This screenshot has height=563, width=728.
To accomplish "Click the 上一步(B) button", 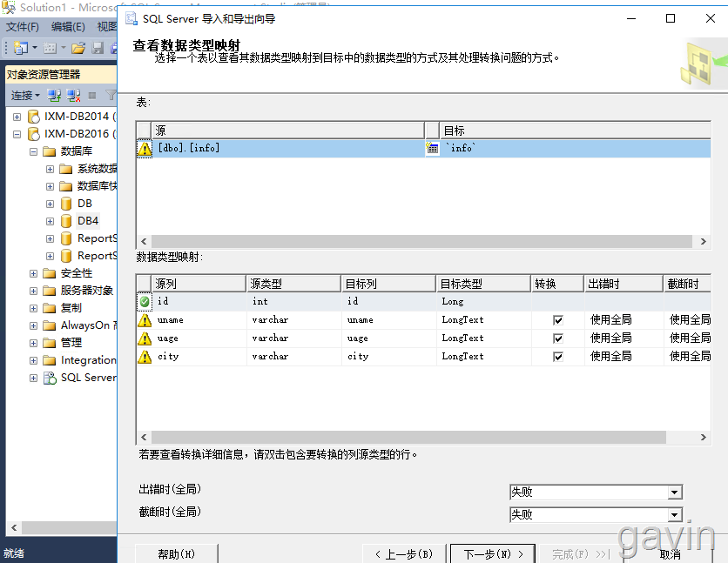I will pos(404,553).
